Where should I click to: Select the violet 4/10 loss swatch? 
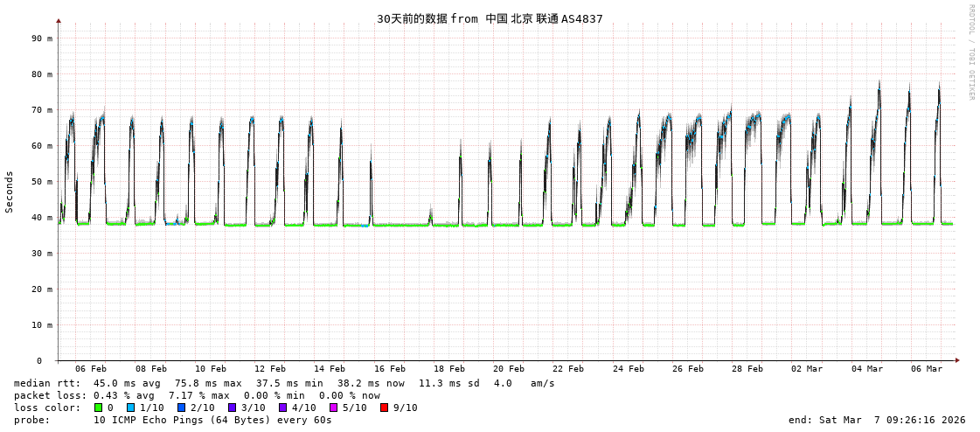(283, 408)
